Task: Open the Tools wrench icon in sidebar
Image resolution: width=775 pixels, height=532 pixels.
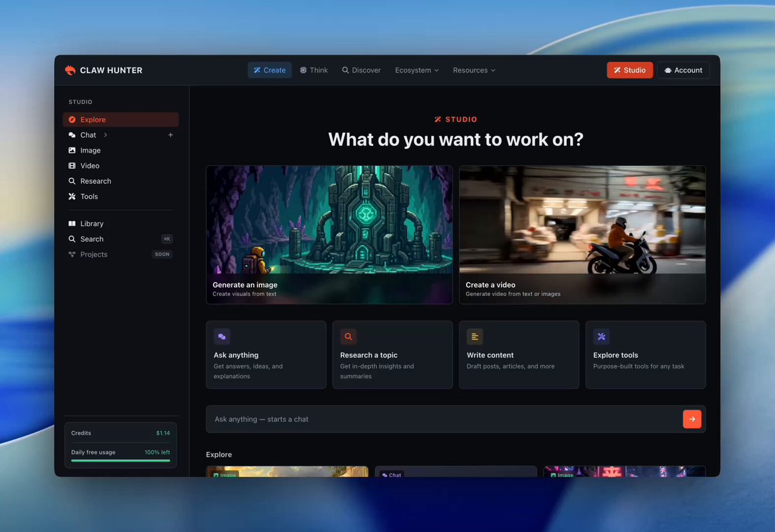Action: [72, 197]
